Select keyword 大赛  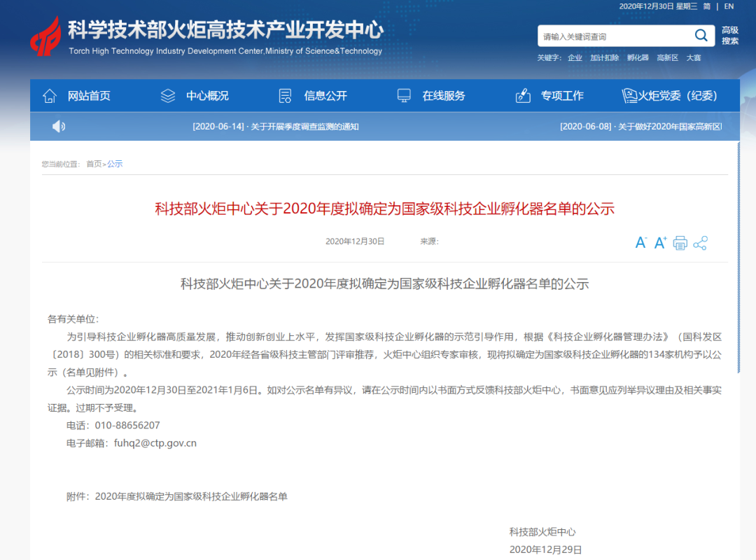click(x=694, y=58)
